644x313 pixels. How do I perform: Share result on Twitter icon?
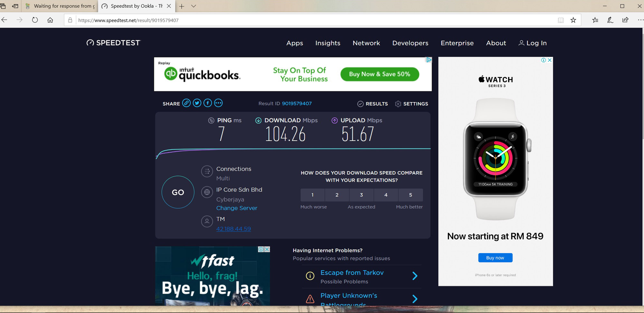click(x=197, y=103)
